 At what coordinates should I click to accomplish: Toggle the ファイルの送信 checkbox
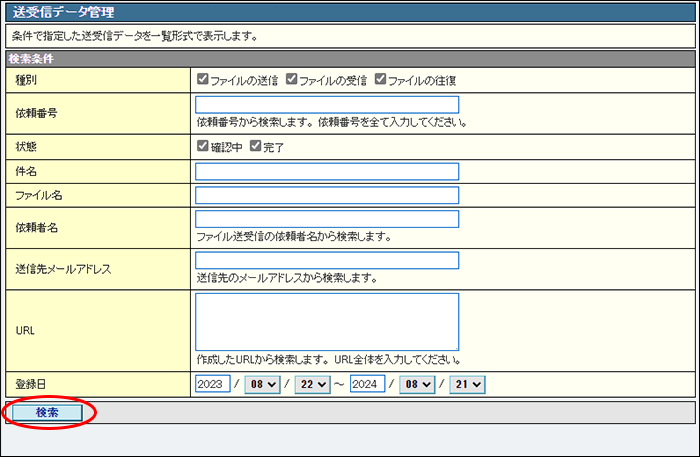[x=203, y=79]
